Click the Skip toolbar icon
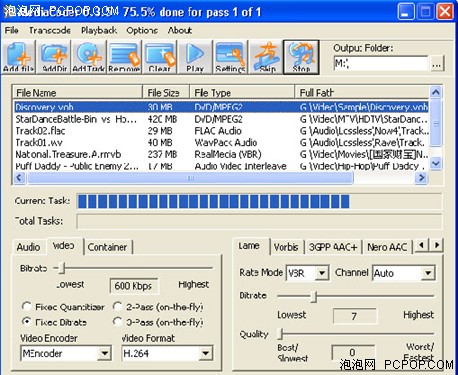 [x=266, y=57]
